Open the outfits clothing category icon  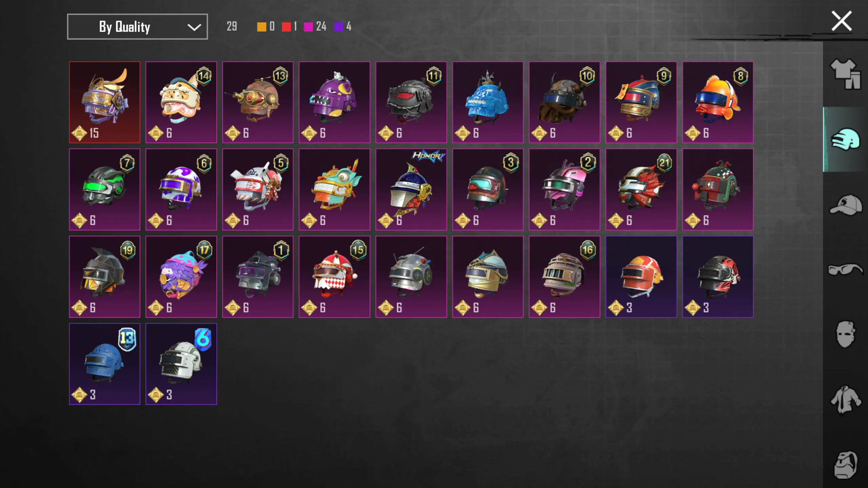click(x=845, y=74)
